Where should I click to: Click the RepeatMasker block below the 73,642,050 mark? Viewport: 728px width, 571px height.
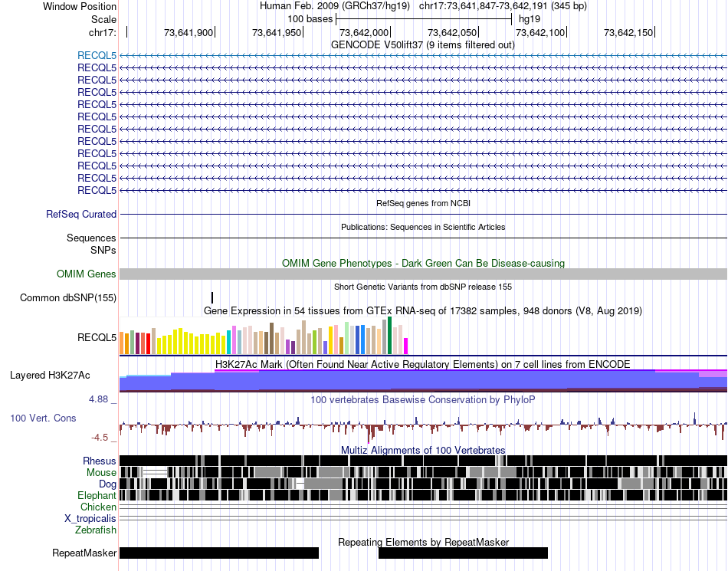click(464, 553)
